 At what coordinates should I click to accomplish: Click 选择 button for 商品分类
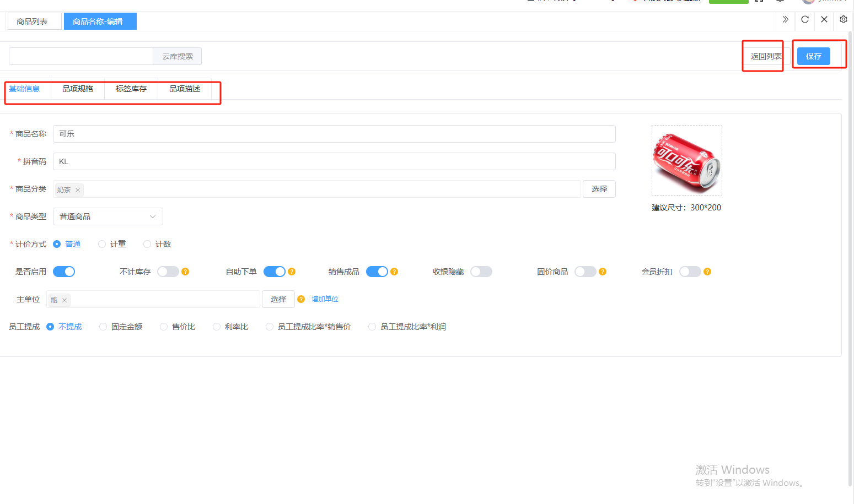599,189
